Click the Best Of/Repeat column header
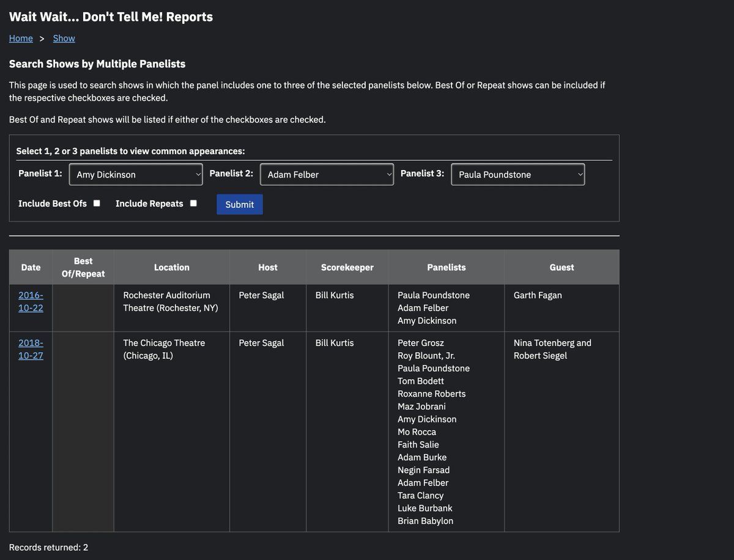 tap(83, 267)
